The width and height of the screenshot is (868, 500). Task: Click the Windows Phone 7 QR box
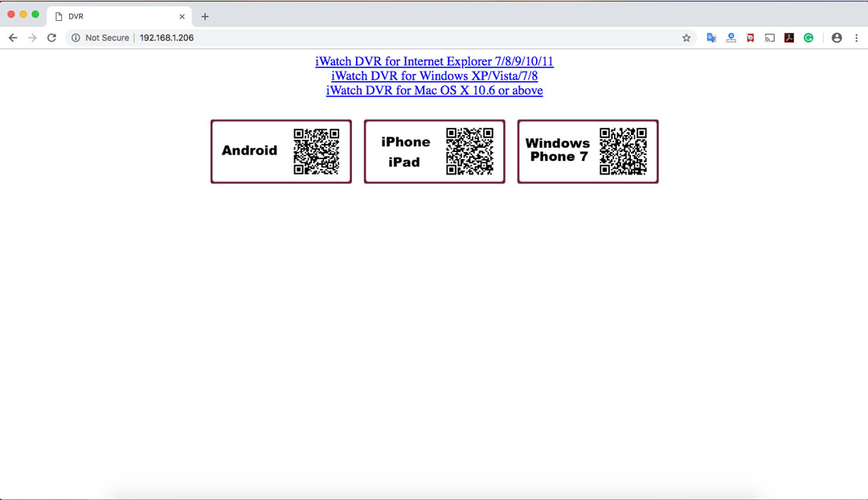[x=588, y=151]
